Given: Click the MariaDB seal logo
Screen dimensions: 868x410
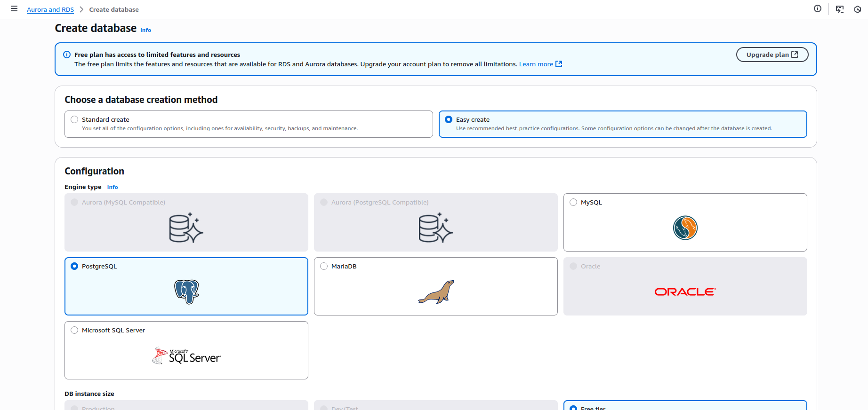Looking at the screenshot, I should (436, 292).
